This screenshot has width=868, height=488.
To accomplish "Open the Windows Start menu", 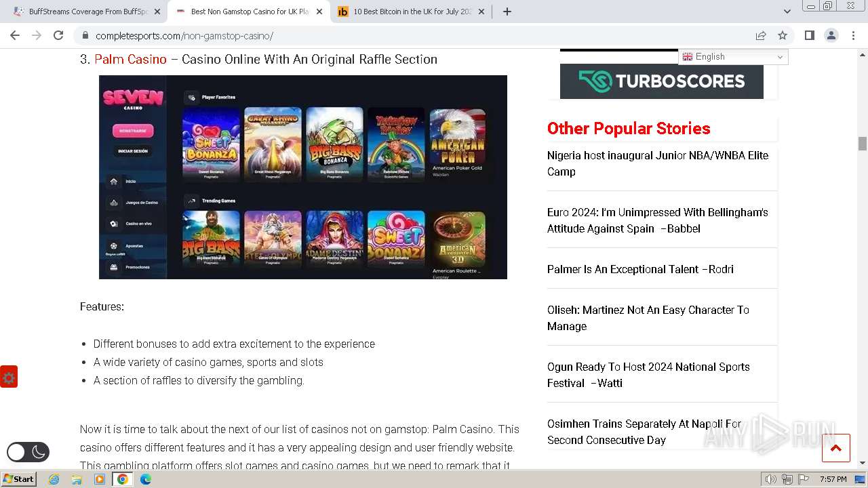I will click(18, 479).
